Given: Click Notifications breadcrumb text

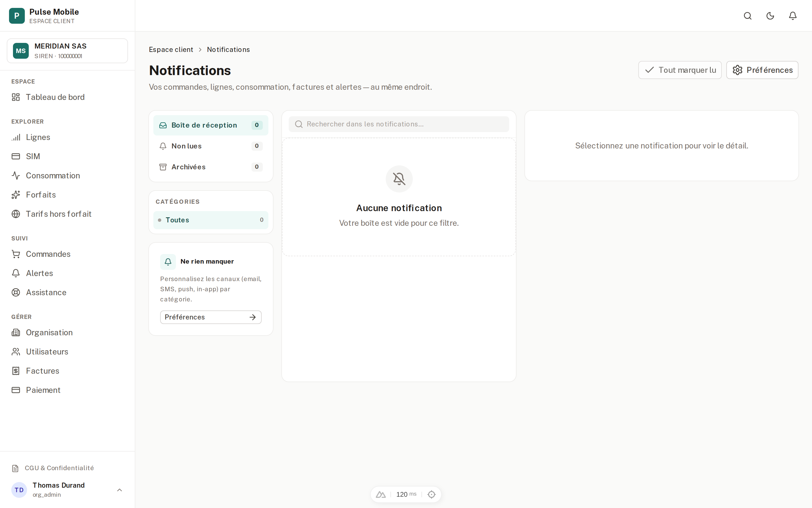Looking at the screenshot, I should 228,49.
